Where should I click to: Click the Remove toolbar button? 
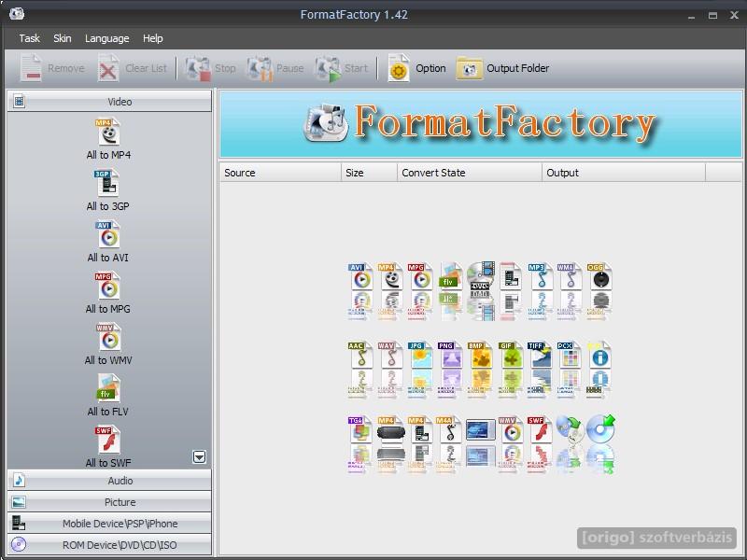tap(52, 68)
